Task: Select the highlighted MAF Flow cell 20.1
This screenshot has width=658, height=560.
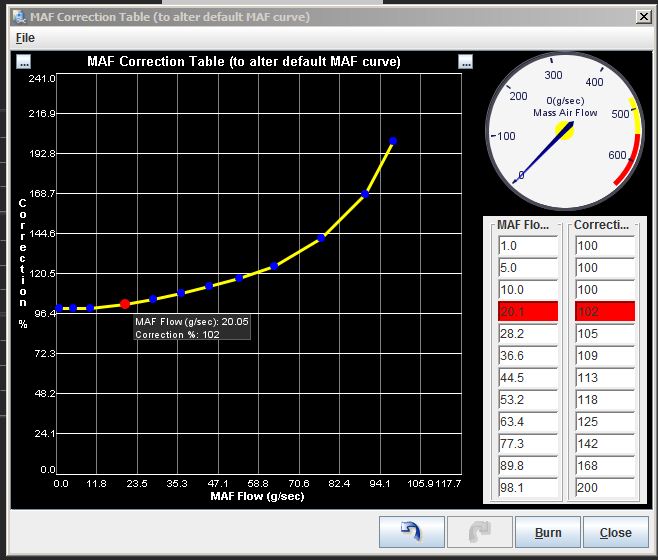Action: [527, 312]
